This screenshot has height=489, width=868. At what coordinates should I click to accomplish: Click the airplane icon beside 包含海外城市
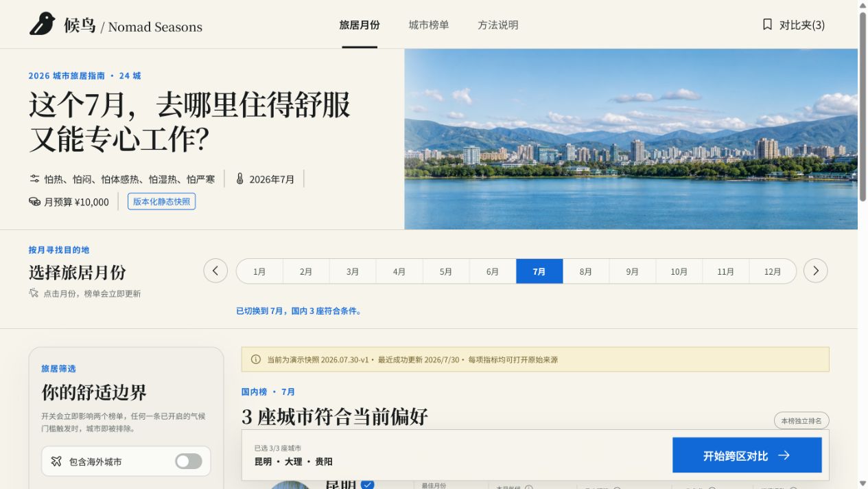pos(56,462)
